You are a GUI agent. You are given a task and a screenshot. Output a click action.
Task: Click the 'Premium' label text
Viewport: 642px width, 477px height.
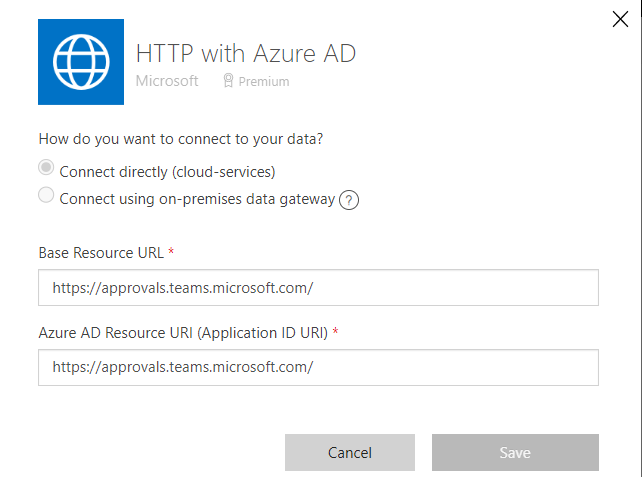264,81
